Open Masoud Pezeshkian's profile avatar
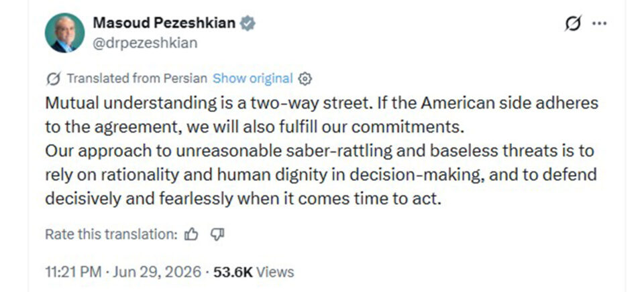This screenshot has width=644, height=292. [64, 33]
